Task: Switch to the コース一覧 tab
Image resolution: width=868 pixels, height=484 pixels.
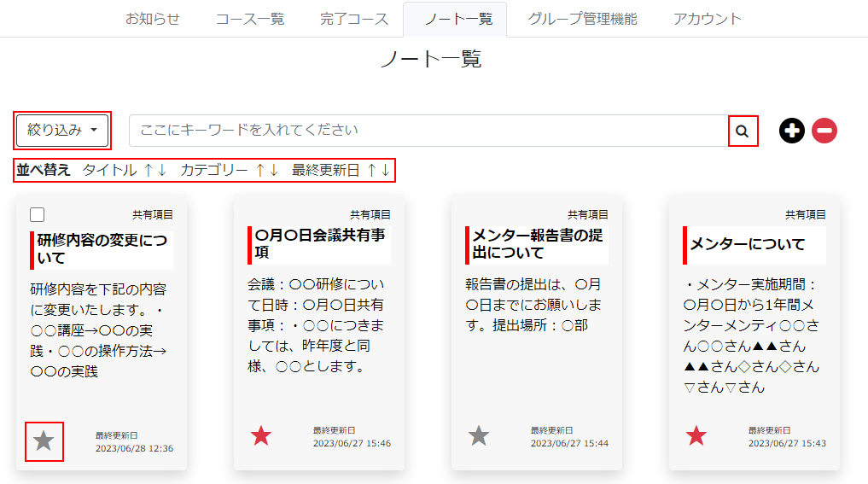Action: (x=250, y=19)
